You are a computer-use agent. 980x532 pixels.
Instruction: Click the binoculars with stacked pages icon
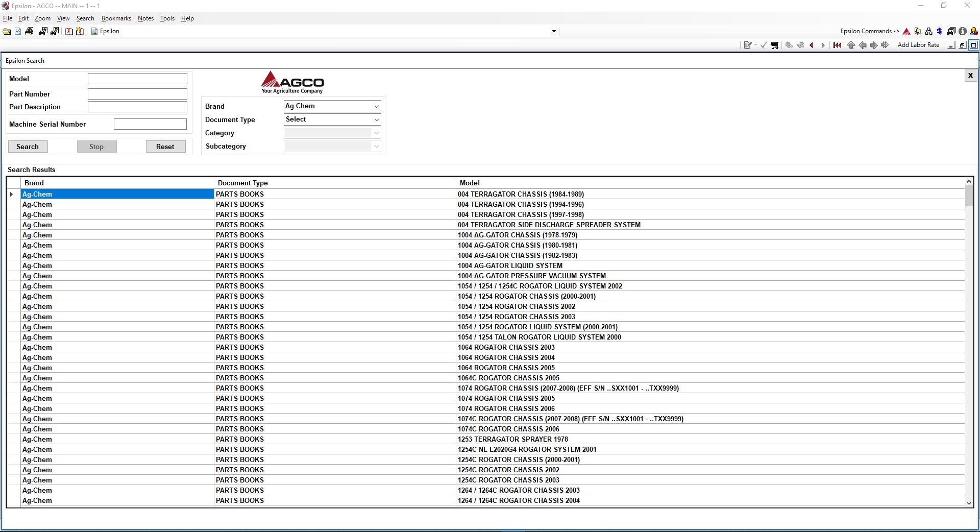951,32
